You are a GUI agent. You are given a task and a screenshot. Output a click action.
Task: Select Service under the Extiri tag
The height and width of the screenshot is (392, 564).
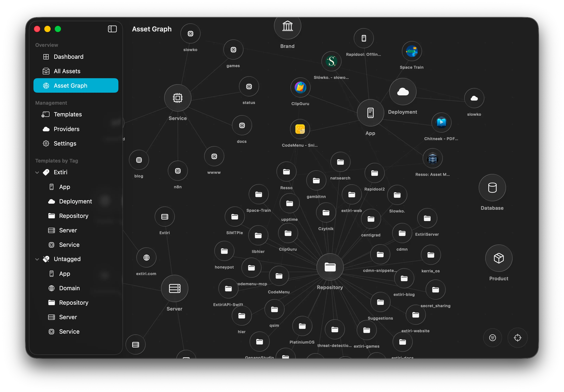coord(76,245)
